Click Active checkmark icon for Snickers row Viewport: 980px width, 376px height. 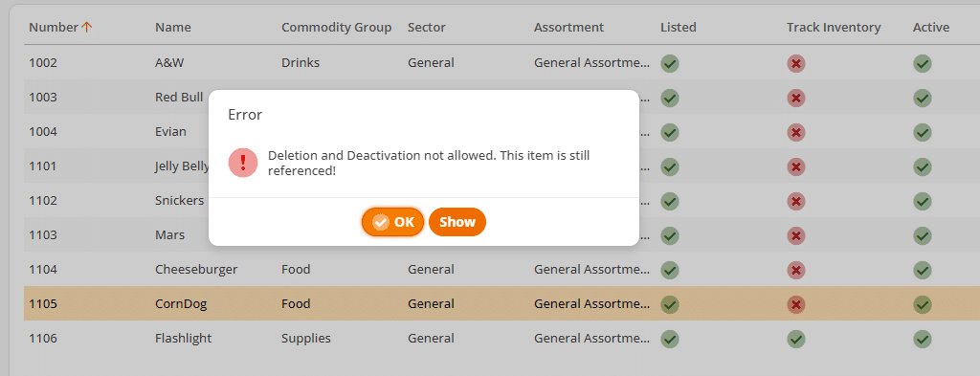point(922,201)
